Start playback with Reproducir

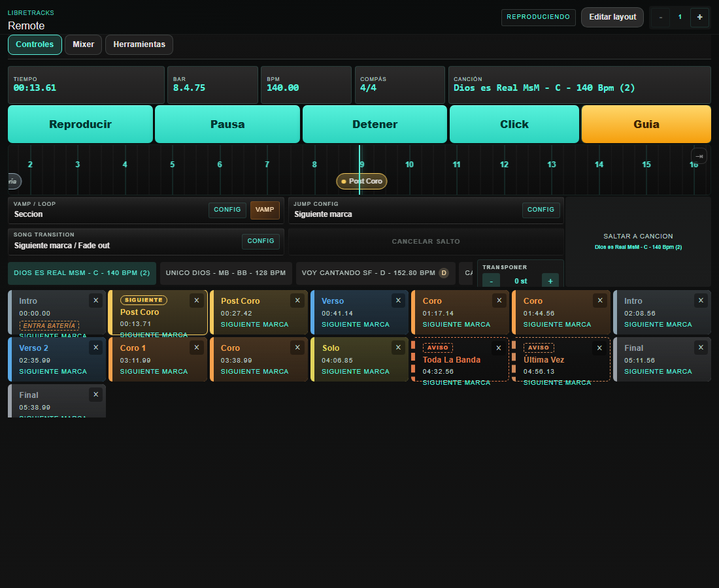click(x=80, y=124)
